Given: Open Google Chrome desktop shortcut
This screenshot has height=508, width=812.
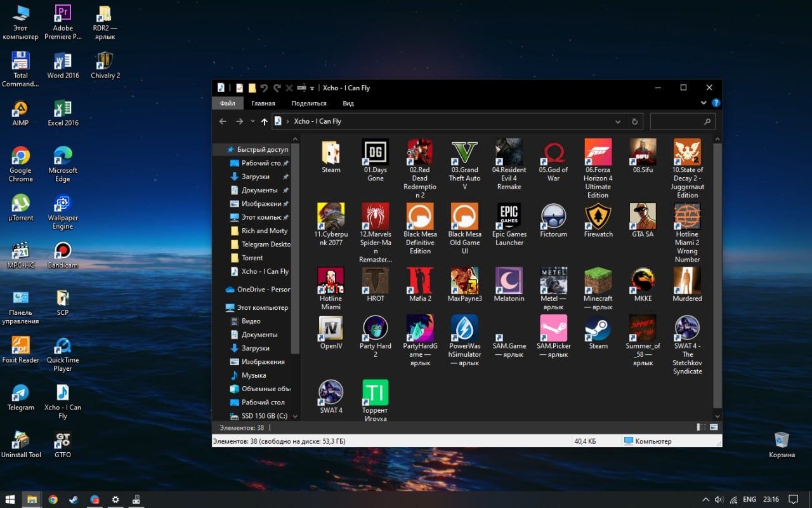Looking at the screenshot, I should click(x=20, y=164).
